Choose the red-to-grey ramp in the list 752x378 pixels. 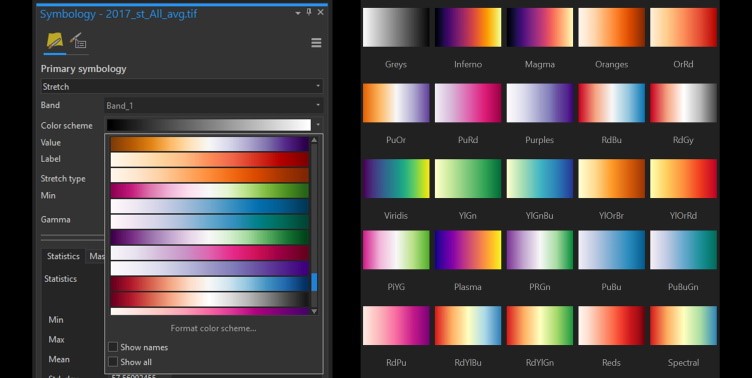[x=210, y=299]
